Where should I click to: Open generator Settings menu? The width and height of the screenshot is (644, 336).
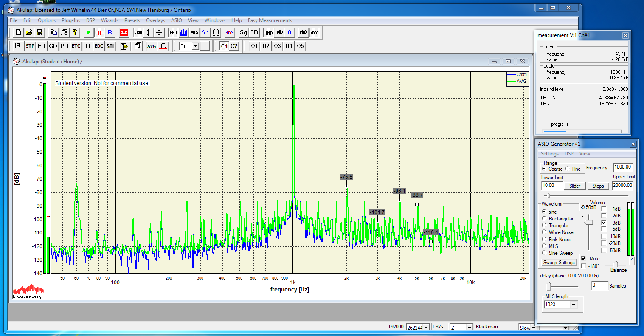(550, 154)
